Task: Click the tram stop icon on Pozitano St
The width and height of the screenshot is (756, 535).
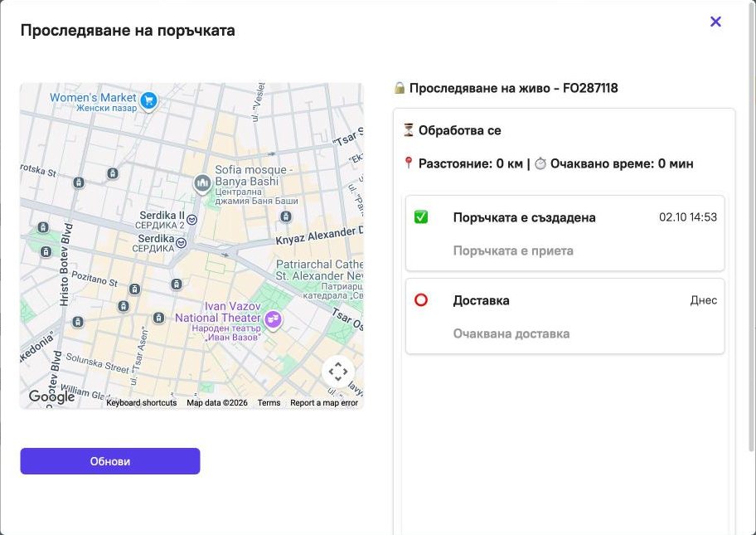Action: tap(134, 289)
